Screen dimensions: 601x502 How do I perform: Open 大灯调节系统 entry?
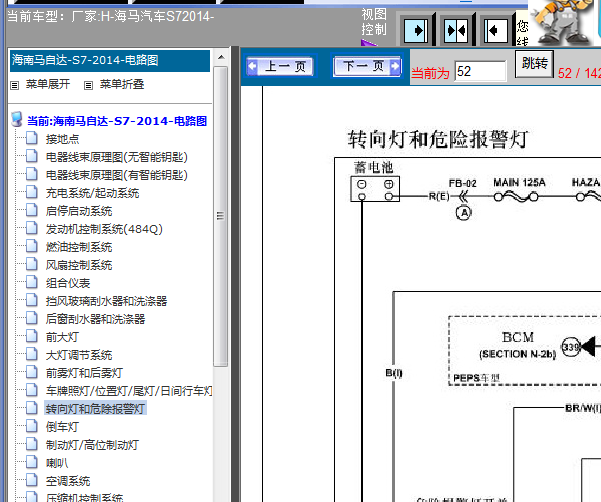(x=79, y=355)
